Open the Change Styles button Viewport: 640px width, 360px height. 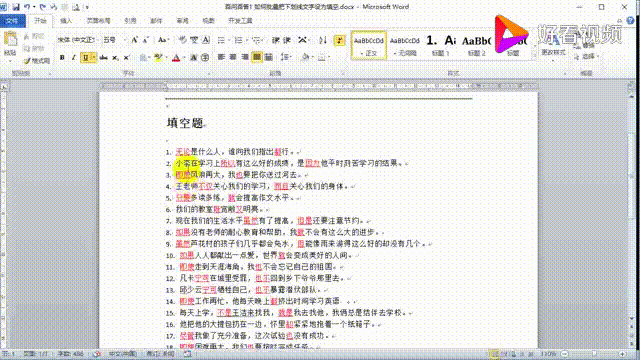click(553, 47)
